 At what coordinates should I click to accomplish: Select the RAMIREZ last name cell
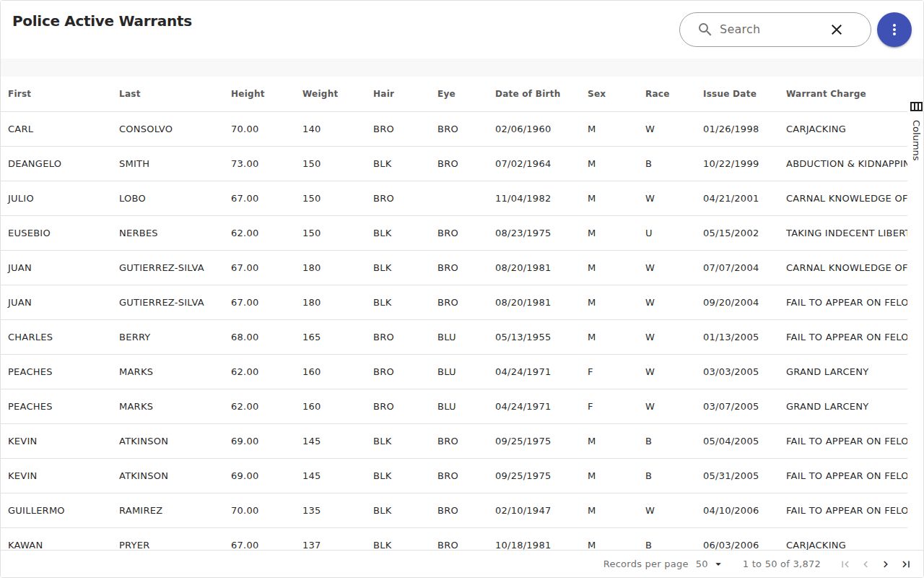[167, 511]
